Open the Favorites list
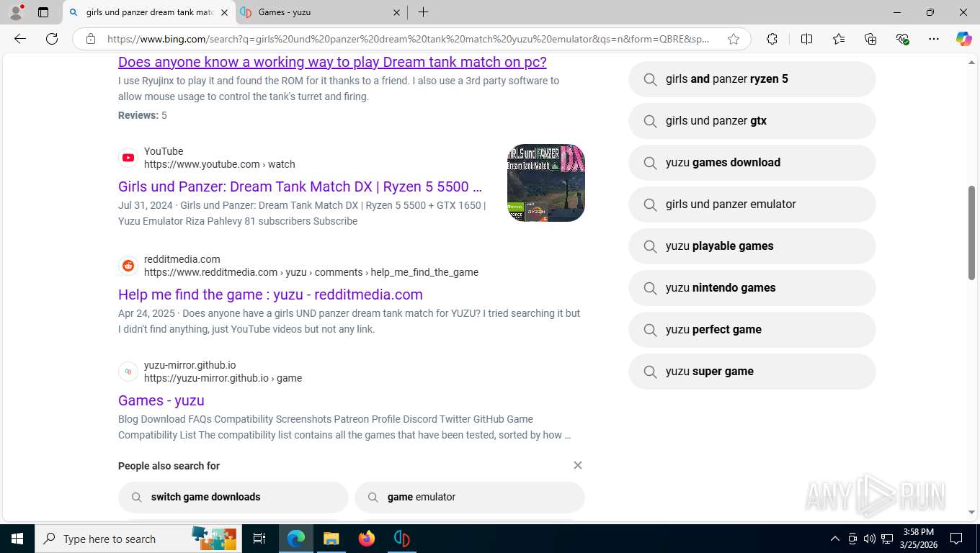This screenshot has height=553, width=980. tap(839, 39)
